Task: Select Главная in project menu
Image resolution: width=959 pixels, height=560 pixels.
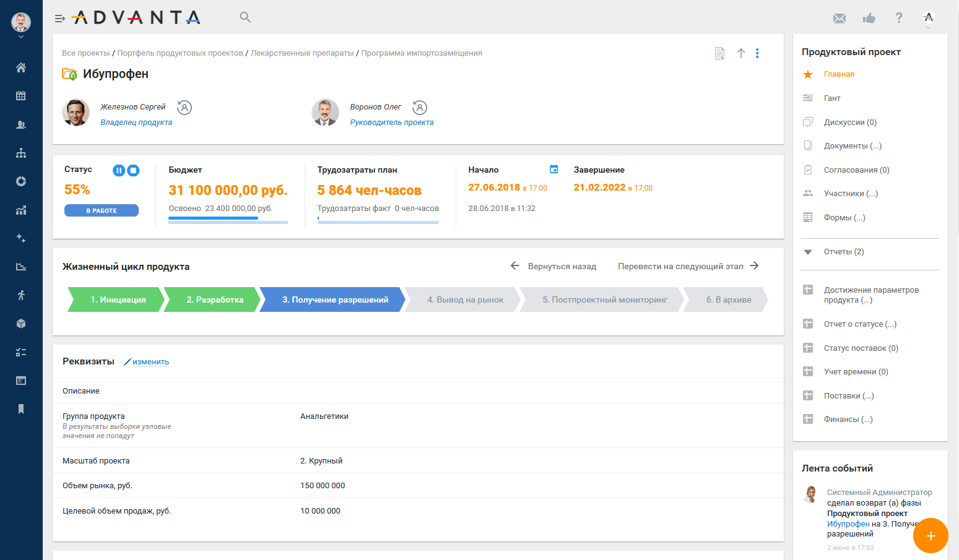Action: pyautogui.click(x=839, y=74)
